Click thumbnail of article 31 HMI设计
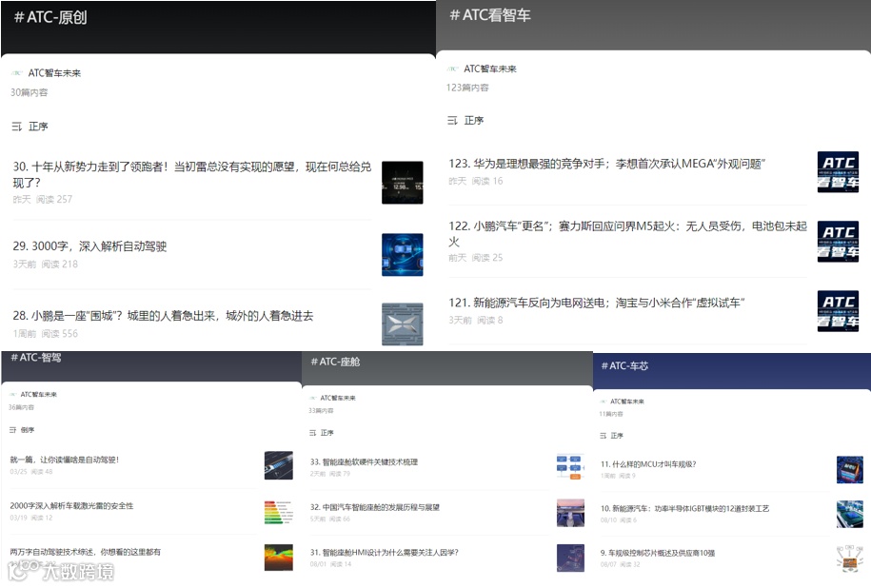This screenshot has width=871, height=588. [x=570, y=558]
